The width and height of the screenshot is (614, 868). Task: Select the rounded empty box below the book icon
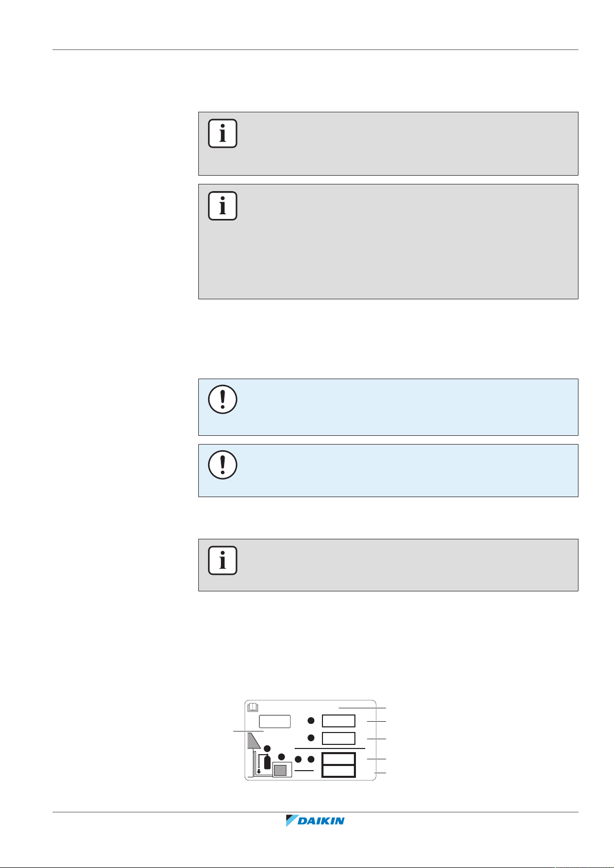pyautogui.click(x=275, y=721)
